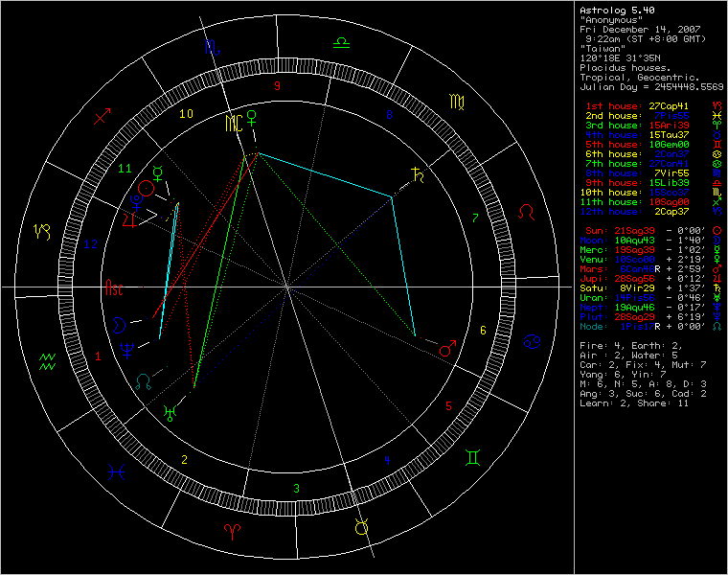The width and height of the screenshot is (728, 575).
Task: Click the Sagittarius arrow glyph on the ring
Action: coord(102,116)
